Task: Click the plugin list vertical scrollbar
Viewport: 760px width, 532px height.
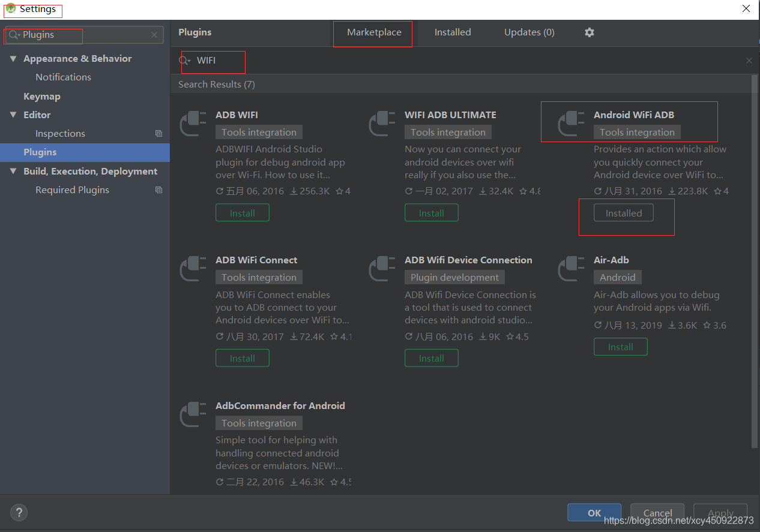Action: pos(755,261)
